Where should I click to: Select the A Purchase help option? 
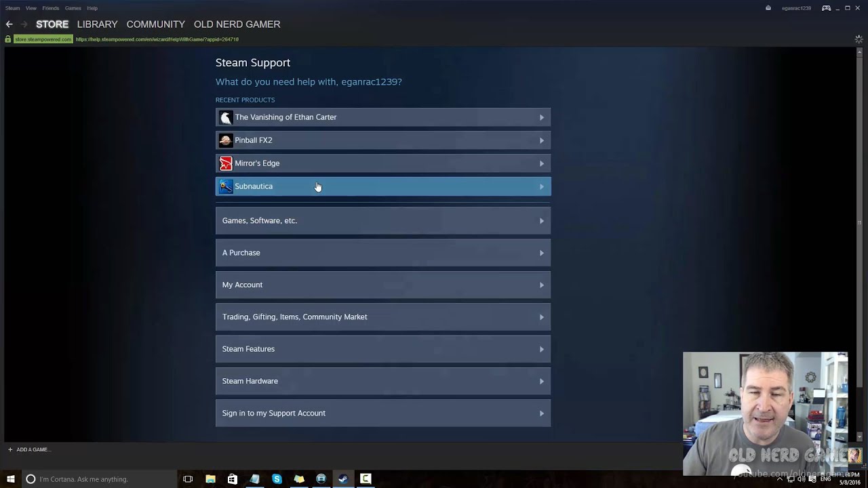pos(383,253)
